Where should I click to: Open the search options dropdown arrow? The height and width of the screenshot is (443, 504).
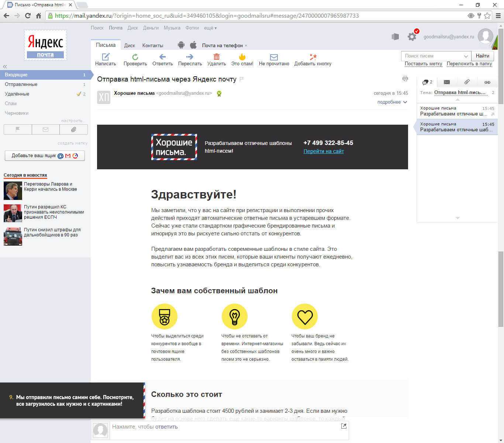pos(466,56)
